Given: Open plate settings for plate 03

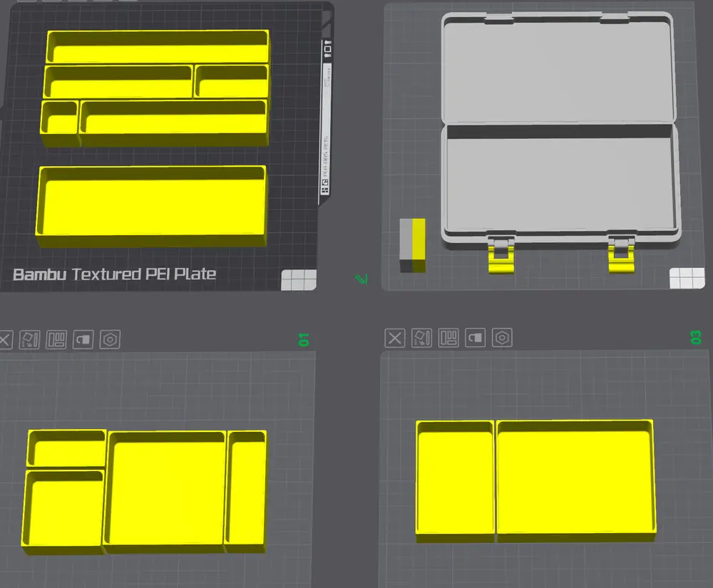Looking at the screenshot, I should pos(502,338).
